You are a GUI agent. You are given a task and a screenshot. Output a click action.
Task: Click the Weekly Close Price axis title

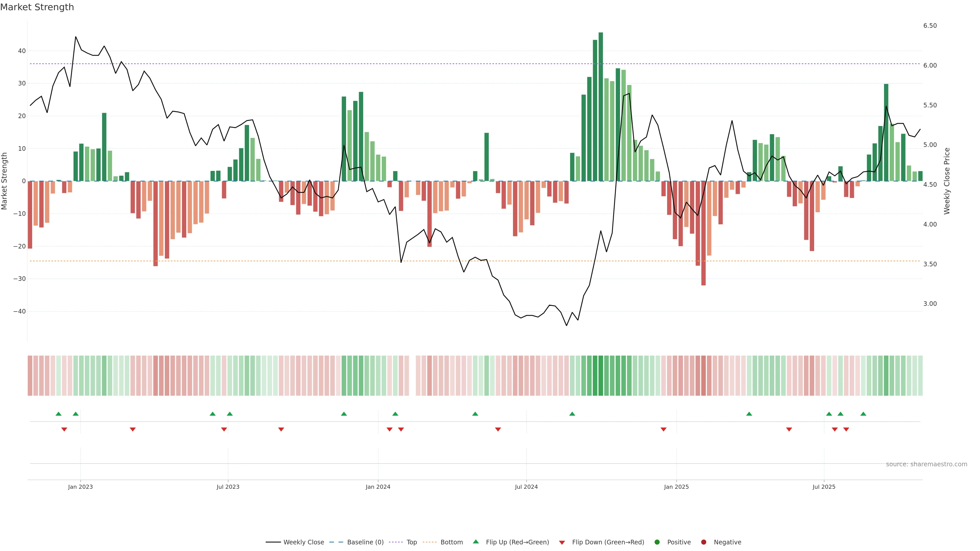pyautogui.click(x=947, y=181)
